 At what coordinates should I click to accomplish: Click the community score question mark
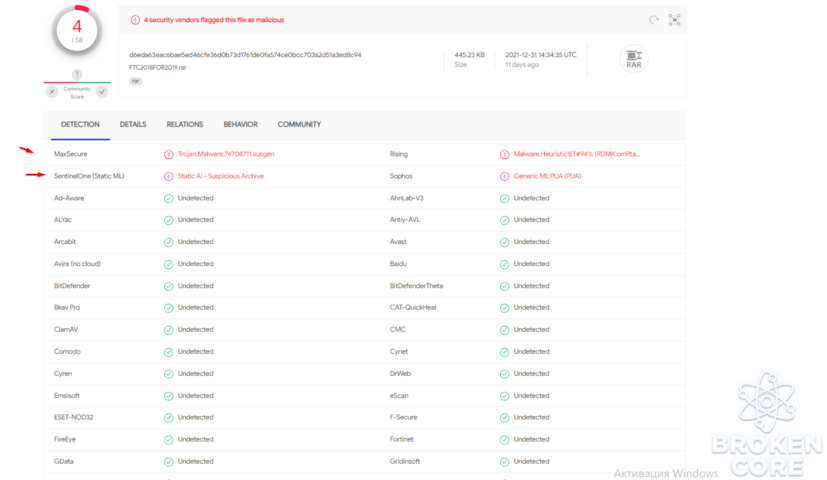(77, 74)
